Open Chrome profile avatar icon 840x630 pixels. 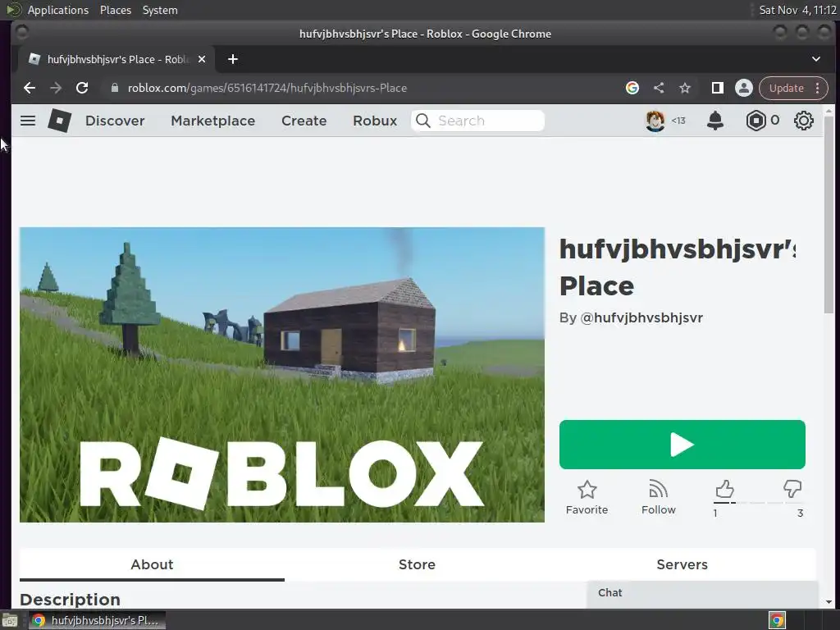[x=743, y=88]
